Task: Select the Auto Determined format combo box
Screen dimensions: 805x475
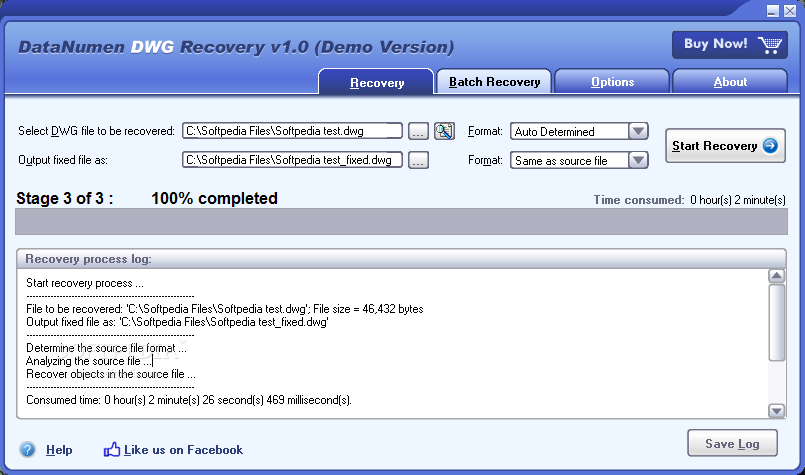Action: 579,131
